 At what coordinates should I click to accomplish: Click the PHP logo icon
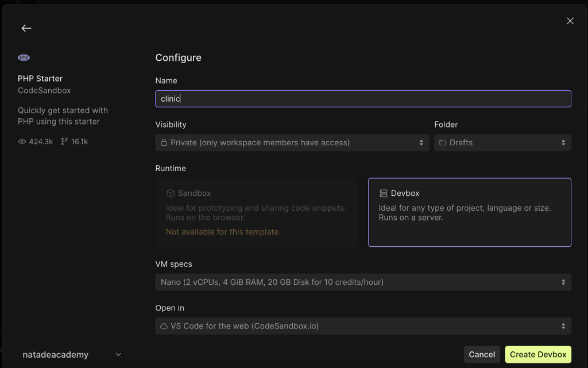(x=24, y=57)
